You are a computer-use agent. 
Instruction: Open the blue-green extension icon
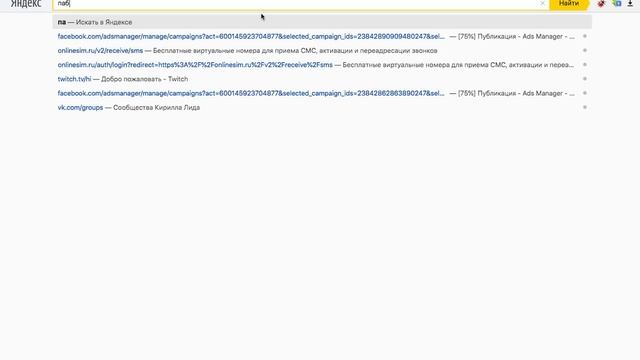616,3
